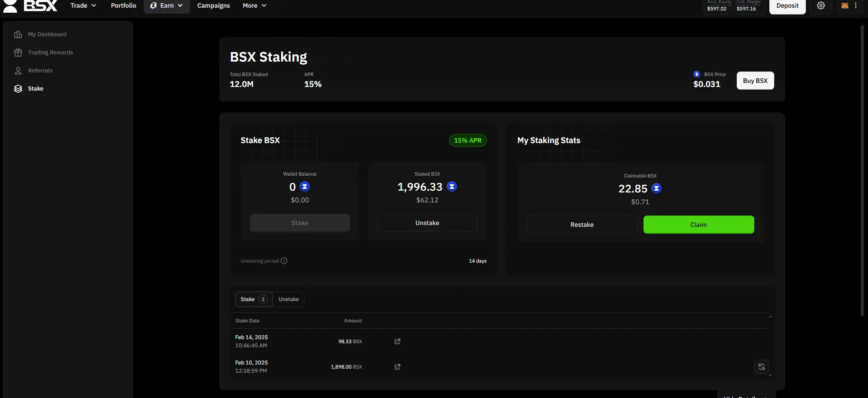Click the Buy BSX button

tap(755, 81)
